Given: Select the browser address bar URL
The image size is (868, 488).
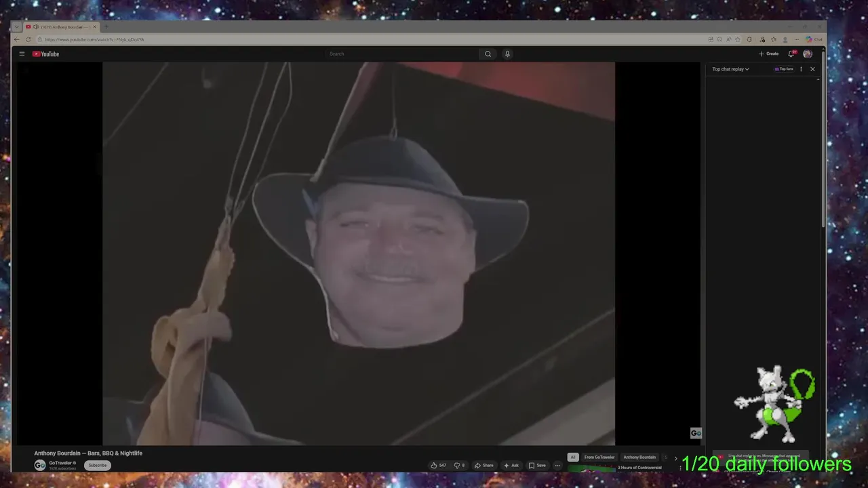Looking at the screenshot, I should point(94,39).
